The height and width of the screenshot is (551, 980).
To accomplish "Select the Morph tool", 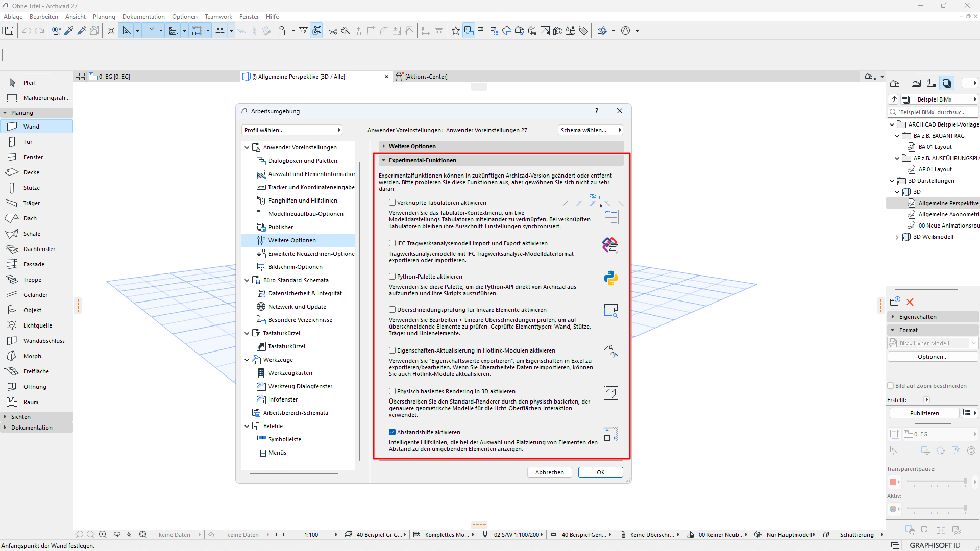I will (32, 356).
